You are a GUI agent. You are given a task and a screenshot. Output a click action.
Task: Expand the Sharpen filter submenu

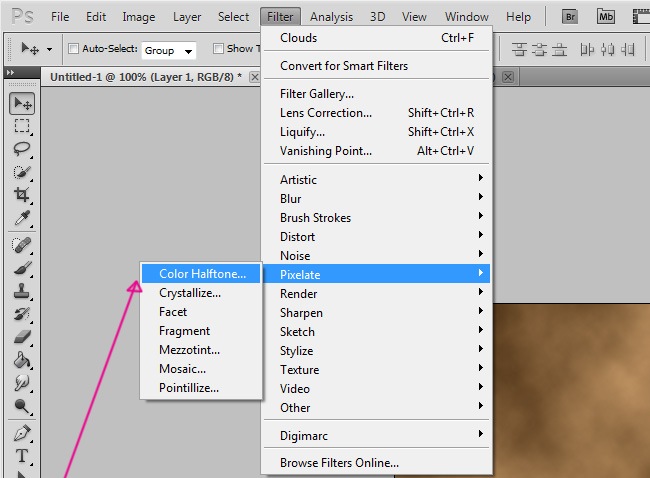click(376, 313)
